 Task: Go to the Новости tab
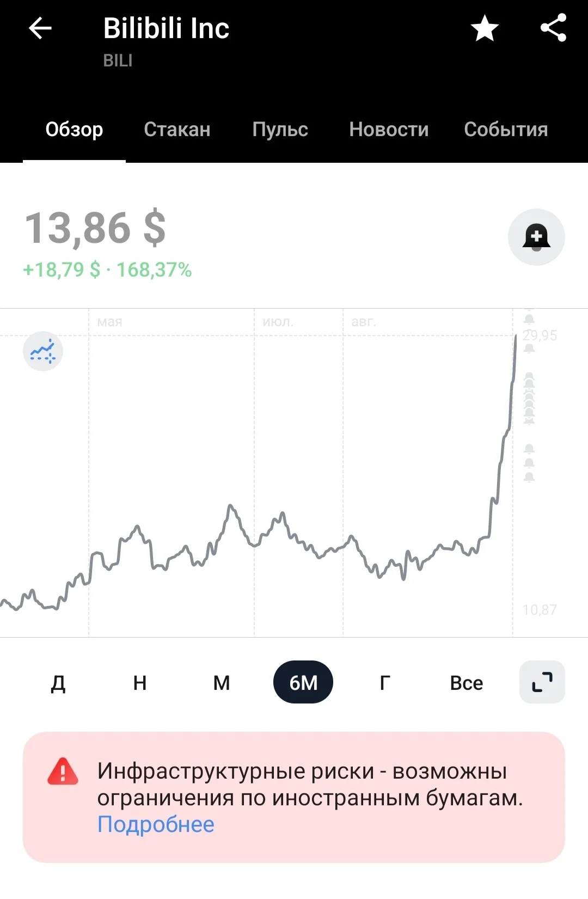point(389,130)
